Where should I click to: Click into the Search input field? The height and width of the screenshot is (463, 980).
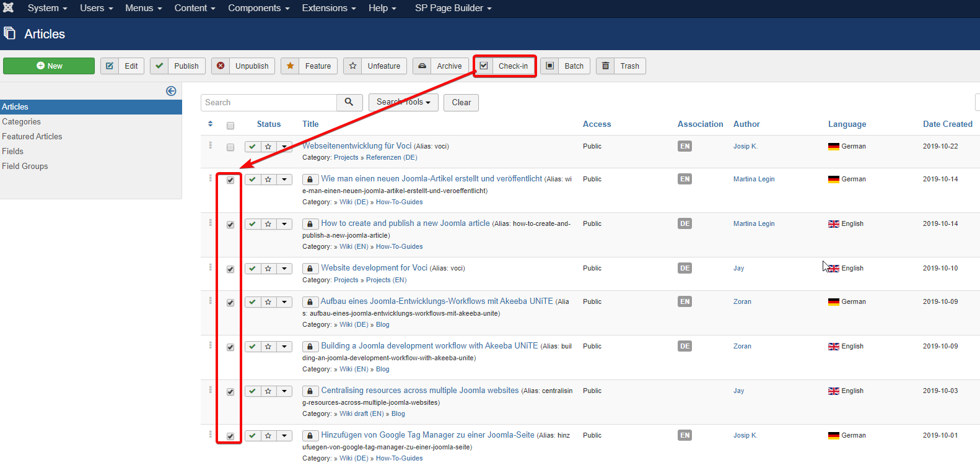269,103
